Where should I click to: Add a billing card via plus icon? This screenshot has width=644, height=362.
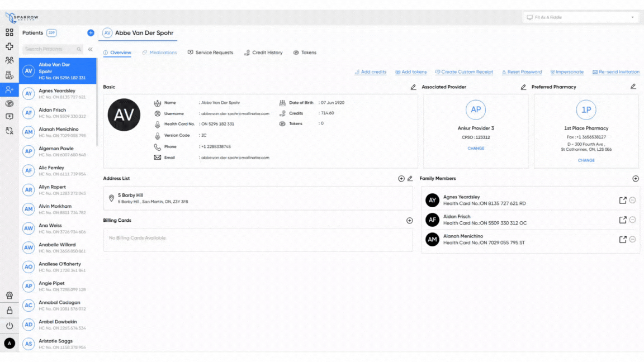[x=409, y=220]
